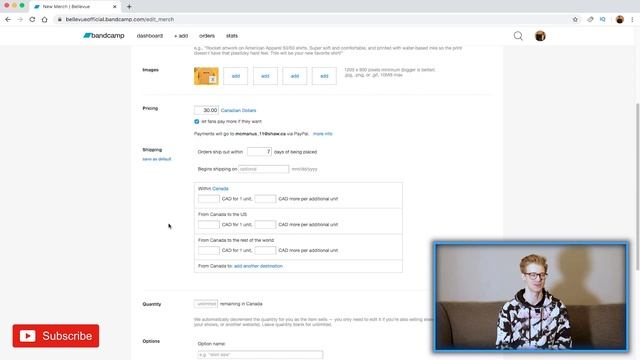The width and height of the screenshot is (640, 360).
Task: Click the orders ship out days field
Action: click(x=259, y=152)
